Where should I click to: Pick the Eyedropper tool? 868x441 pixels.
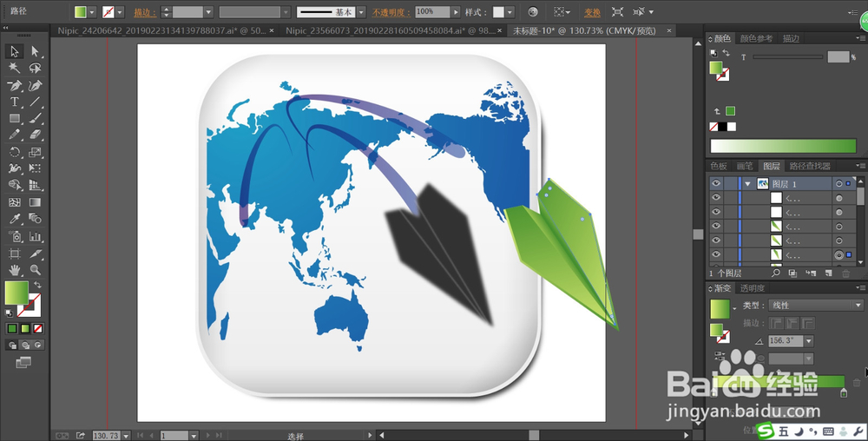pyautogui.click(x=15, y=219)
